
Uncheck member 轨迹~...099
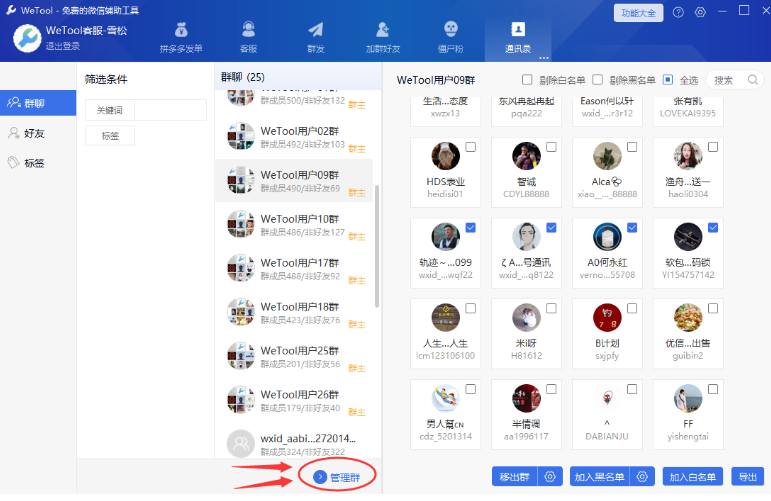click(471, 228)
